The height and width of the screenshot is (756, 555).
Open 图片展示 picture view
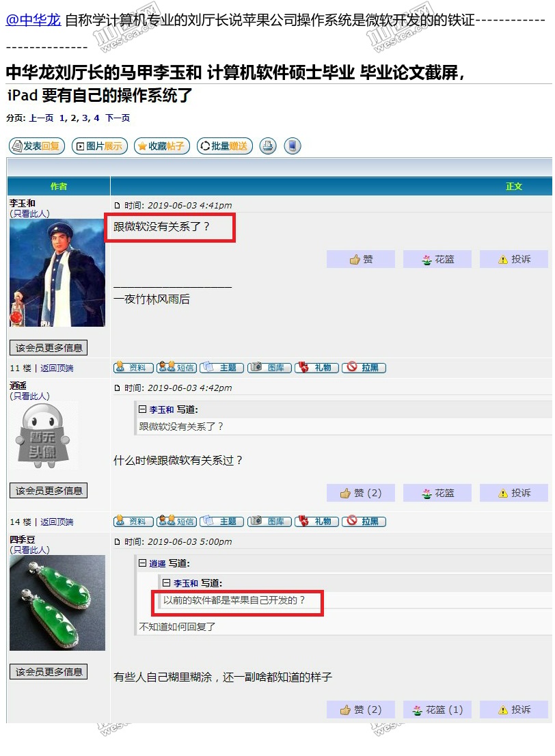pos(100,146)
